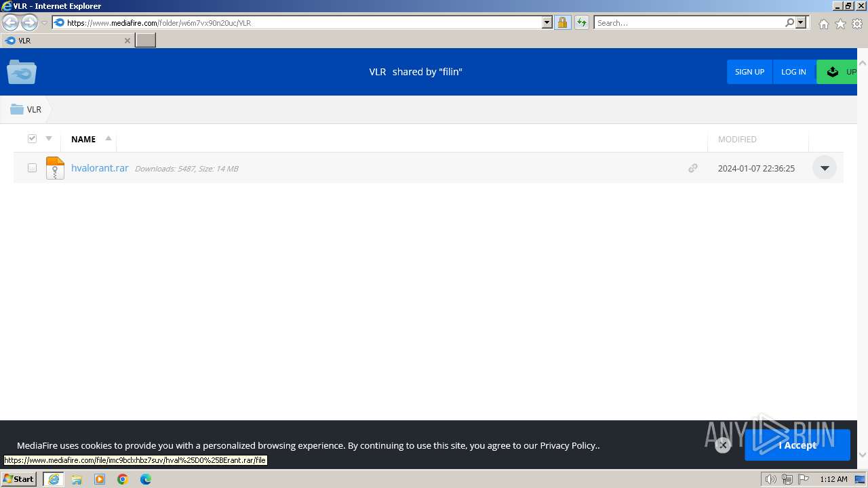Click the Action Center flag icon
The image size is (868, 488).
804,479
